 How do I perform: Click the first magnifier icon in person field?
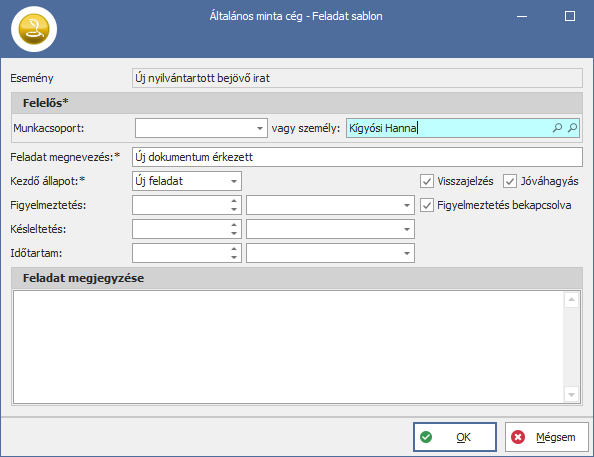tap(557, 128)
